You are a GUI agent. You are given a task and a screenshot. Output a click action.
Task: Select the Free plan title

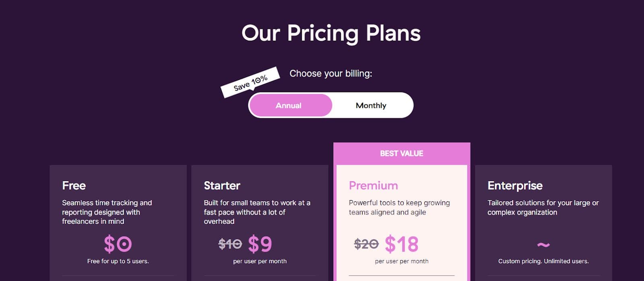[74, 186]
